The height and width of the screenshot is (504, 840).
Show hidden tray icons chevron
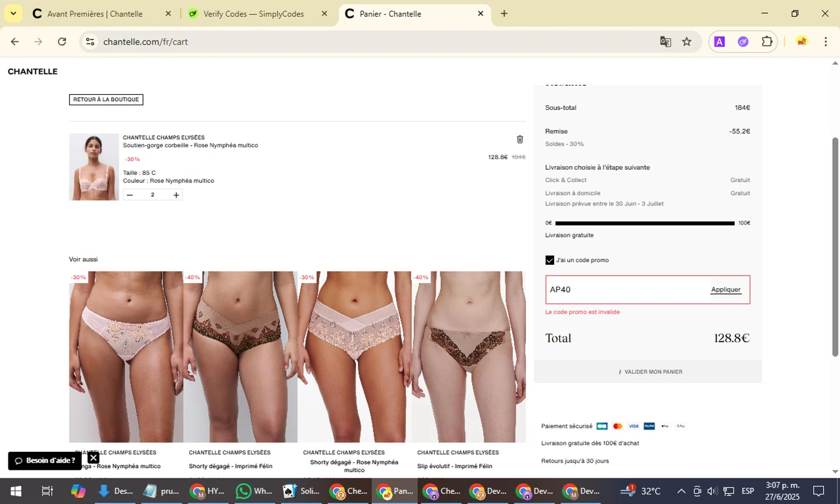pos(681,491)
